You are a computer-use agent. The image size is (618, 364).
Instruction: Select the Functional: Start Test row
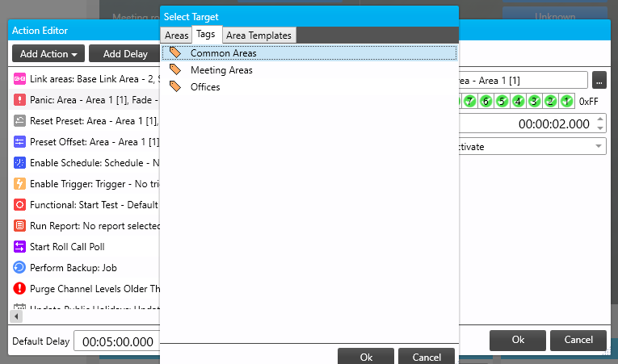tap(84, 204)
